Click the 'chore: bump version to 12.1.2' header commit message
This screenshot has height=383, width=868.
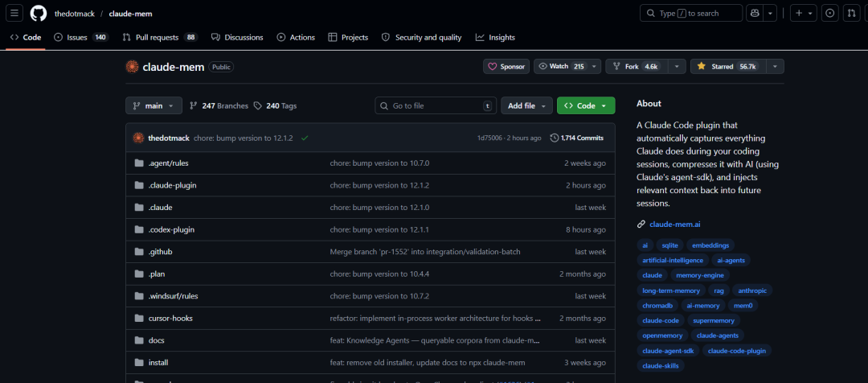tap(243, 138)
